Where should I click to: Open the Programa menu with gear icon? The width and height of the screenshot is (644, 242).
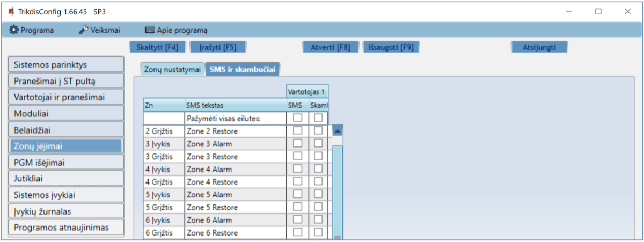click(32, 30)
